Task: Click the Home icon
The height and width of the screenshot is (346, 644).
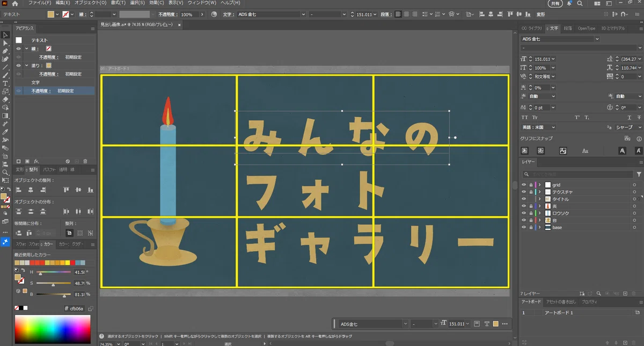Action: pyautogui.click(x=15, y=4)
